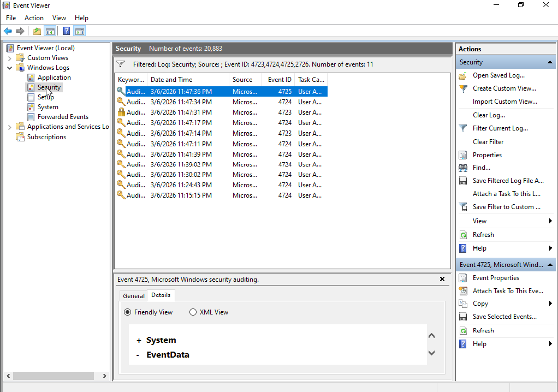Open the Action menu
558x392 pixels.
pyautogui.click(x=34, y=18)
